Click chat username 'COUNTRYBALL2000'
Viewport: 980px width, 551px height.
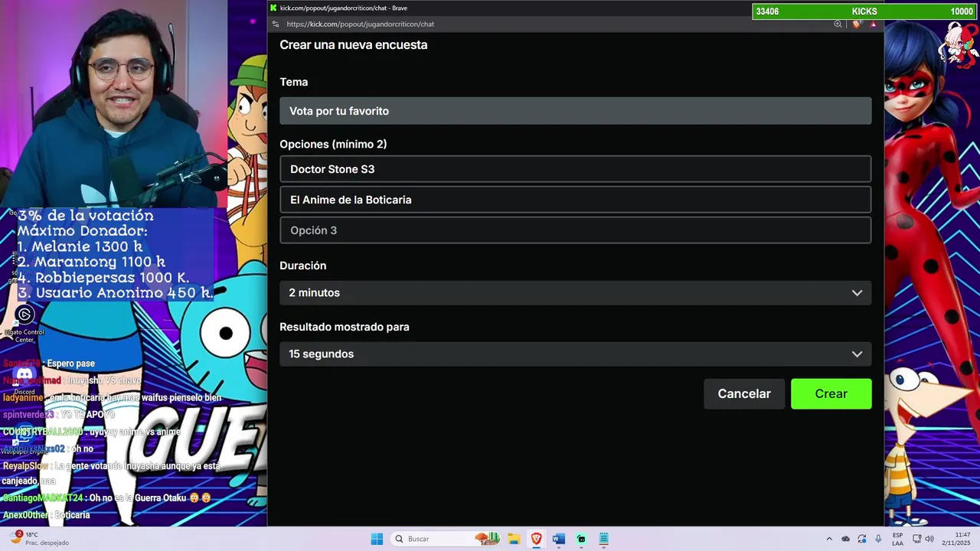pos(42,432)
